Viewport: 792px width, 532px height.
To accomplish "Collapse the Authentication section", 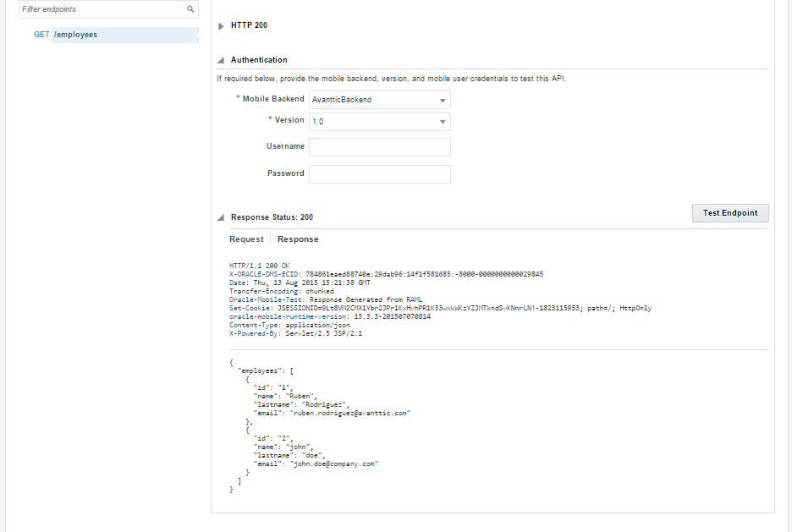I will (x=221, y=60).
